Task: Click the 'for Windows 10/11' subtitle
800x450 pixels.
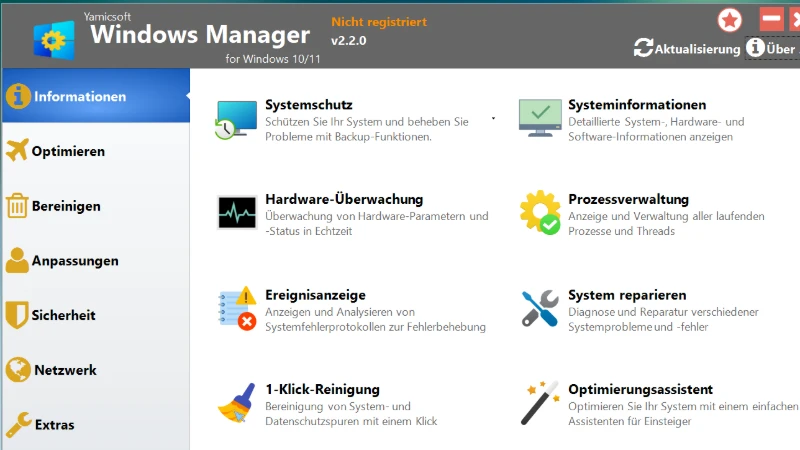Action: click(x=273, y=59)
